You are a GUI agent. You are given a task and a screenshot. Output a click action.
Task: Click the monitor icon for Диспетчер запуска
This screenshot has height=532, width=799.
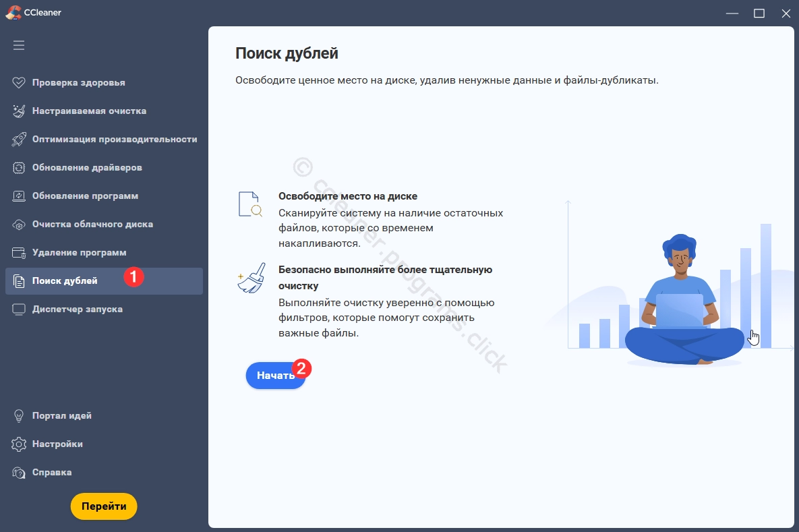coord(19,309)
